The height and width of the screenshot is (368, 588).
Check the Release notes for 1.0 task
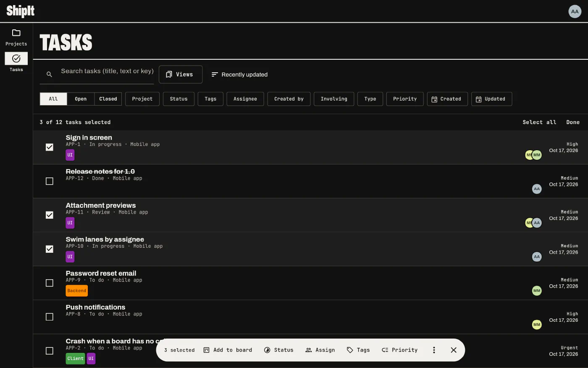(50, 181)
